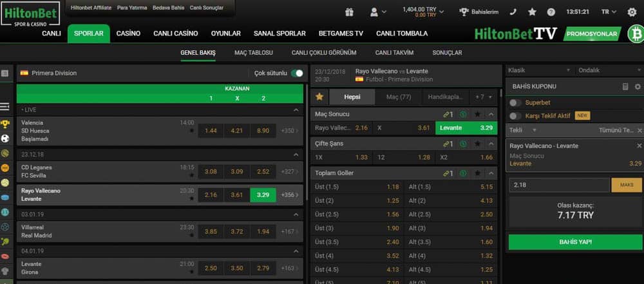Viewport: 644px width, 284px height.
Task: Enable the Superbet toggle
Action: click(515, 102)
